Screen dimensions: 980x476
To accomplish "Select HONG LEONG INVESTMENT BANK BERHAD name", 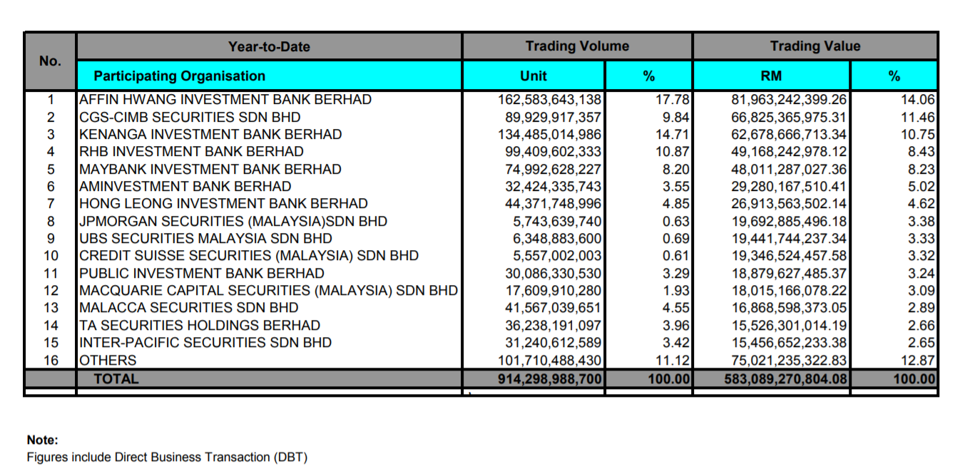I will pyautogui.click(x=223, y=204).
